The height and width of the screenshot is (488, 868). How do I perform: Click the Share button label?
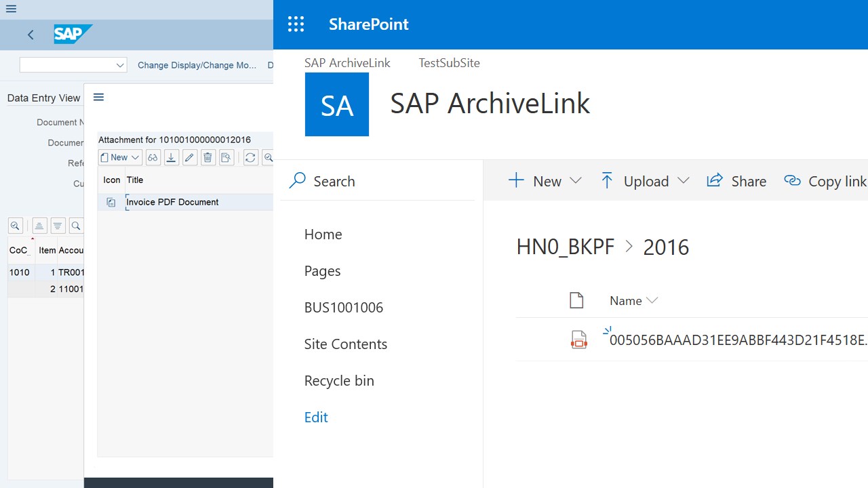tap(749, 182)
